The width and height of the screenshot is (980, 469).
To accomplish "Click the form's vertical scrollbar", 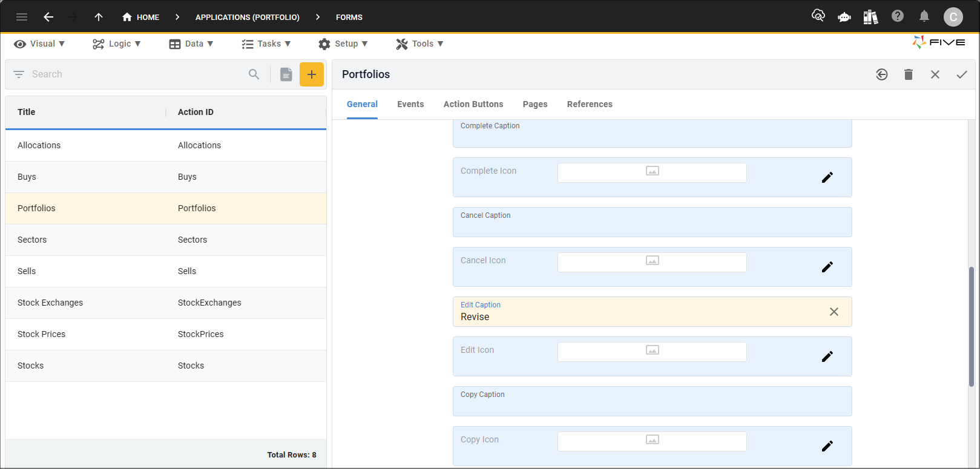I will (972, 327).
